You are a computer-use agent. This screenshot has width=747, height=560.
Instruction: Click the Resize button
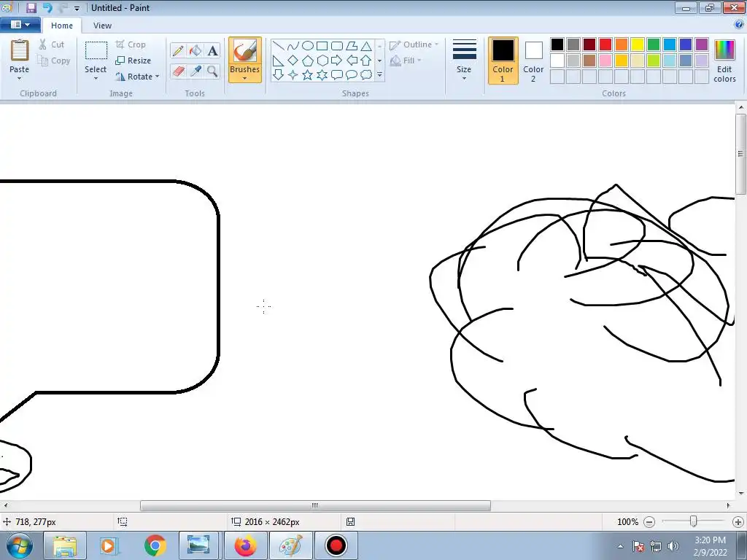tap(133, 61)
